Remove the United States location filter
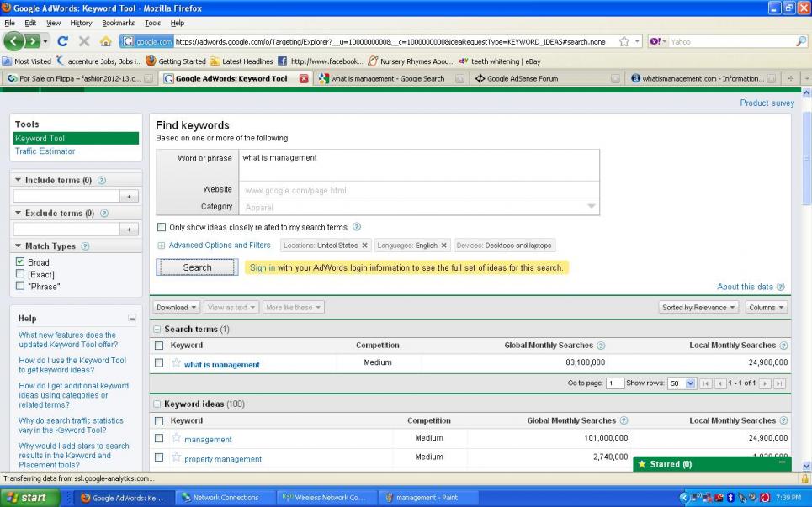812x507 pixels. click(x=364, y=246)
